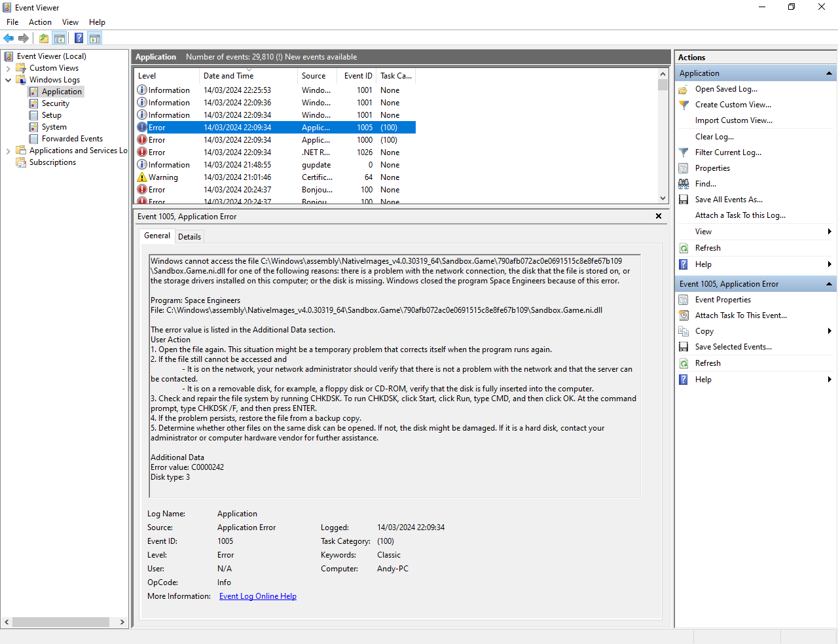This screenshot has height=644, width=838.
Task: Click the Save All Events As floppy icon
Action: (x=683, y=200)
